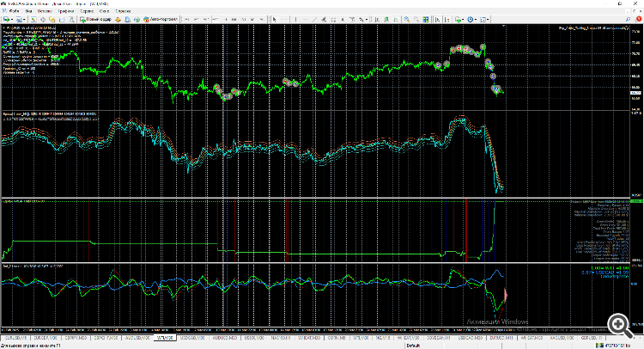Open the Вид menu
This screenshot has height=349, width=644.
(x=28, y=11)
